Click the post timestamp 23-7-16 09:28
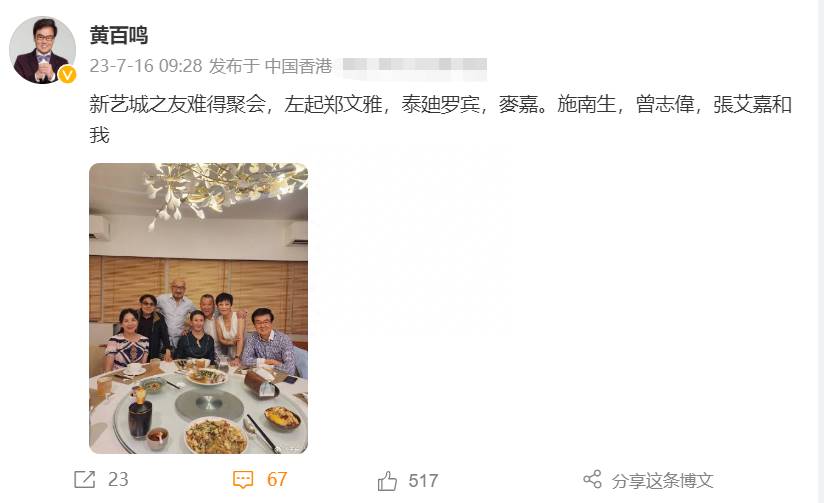This screenshot has height=503, width=824. 146,66
